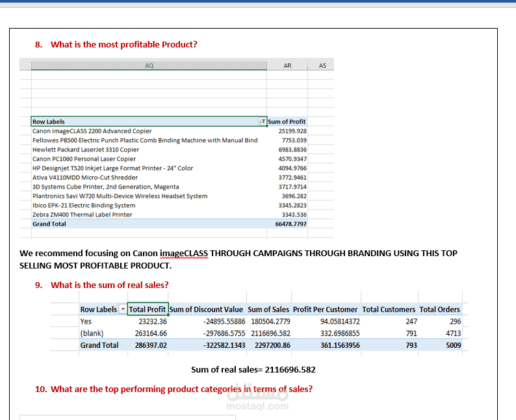Select the Total Customers column header

click(389, 309)
